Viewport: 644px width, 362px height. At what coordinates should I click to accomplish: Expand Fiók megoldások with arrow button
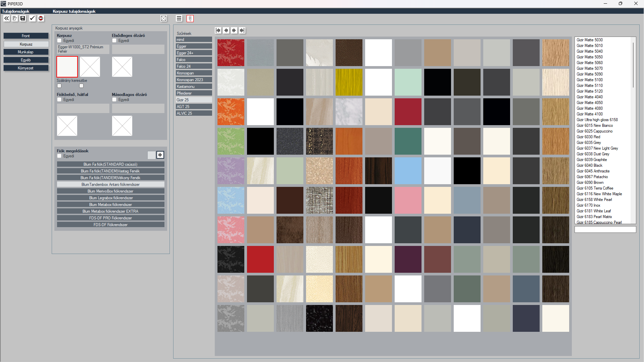[x=160, y=155]
